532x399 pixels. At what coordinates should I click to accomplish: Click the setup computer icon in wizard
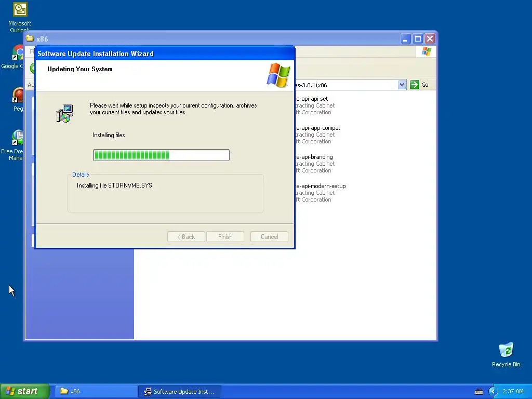(x=65, y=114)
